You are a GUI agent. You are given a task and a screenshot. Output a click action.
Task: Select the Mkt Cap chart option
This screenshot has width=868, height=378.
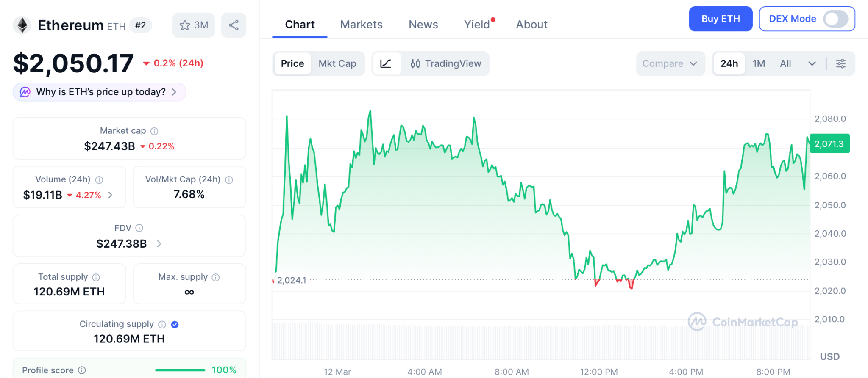pos(337,63)
